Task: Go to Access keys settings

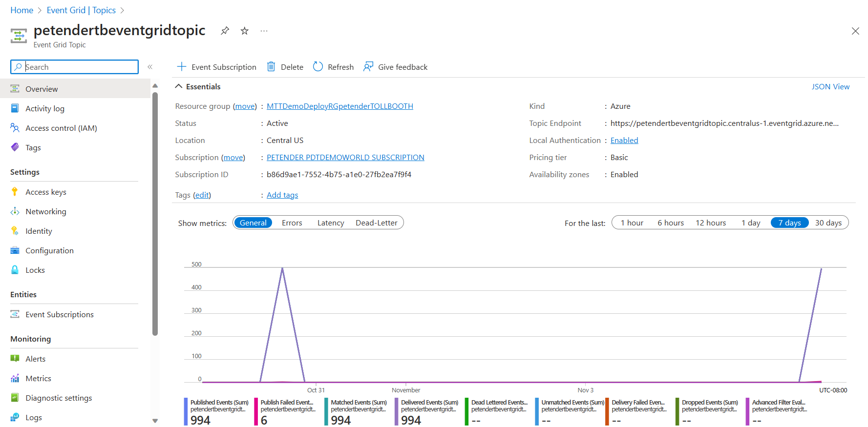Action: [x=46, y=192]
